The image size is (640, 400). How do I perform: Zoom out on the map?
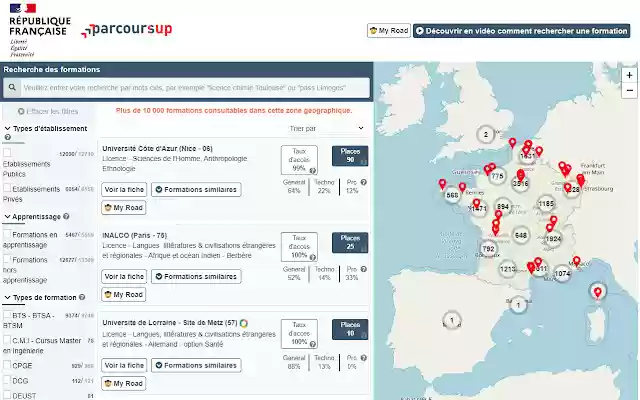628,89
